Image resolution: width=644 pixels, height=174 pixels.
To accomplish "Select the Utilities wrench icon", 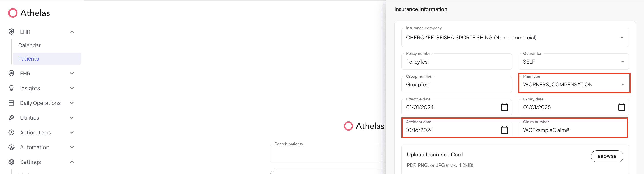I will (11, 117).
